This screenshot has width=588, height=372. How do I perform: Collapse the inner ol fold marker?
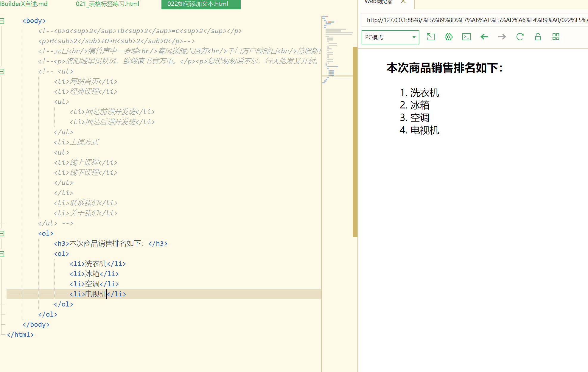click(x=2, y=254)
